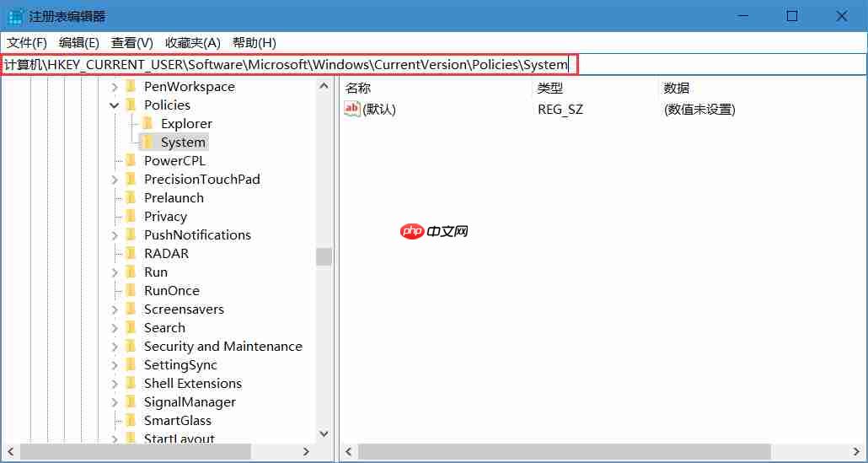Click the PrecisionTouchPad folder icon

coord(131,179)
